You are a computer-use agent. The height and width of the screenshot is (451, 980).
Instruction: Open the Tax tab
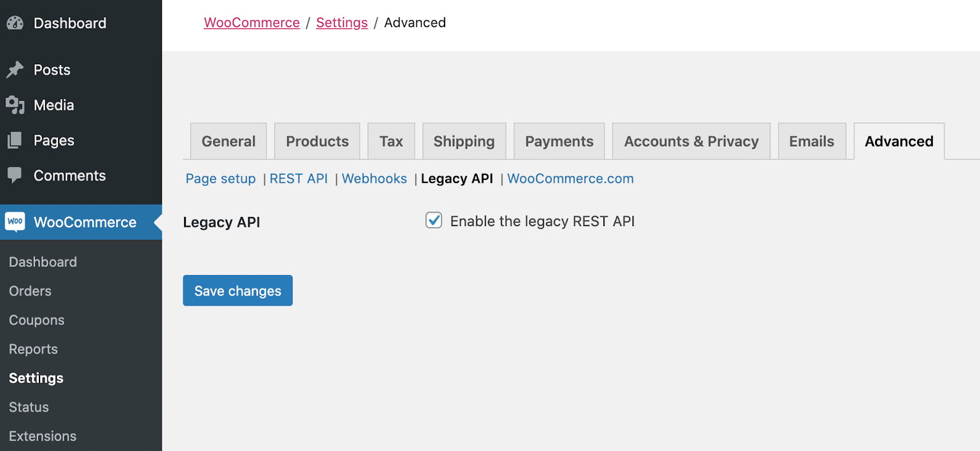392,141
